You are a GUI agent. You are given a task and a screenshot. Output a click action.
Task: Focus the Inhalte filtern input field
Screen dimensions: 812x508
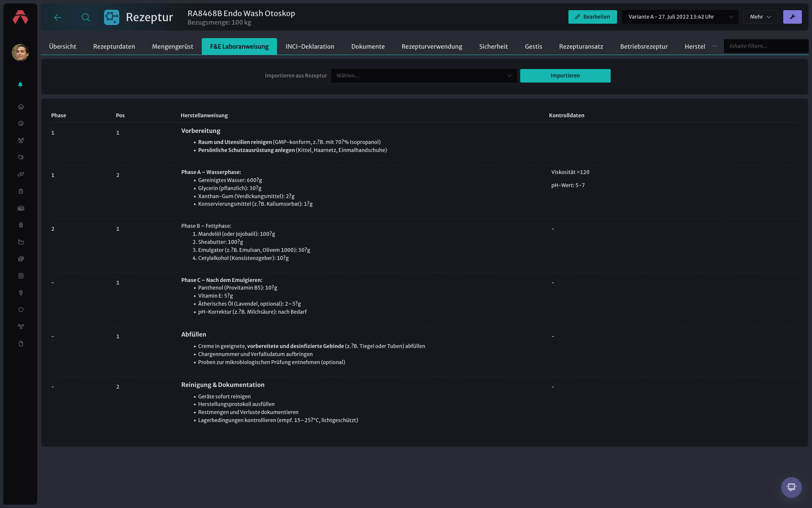click(x=766, y=46)
